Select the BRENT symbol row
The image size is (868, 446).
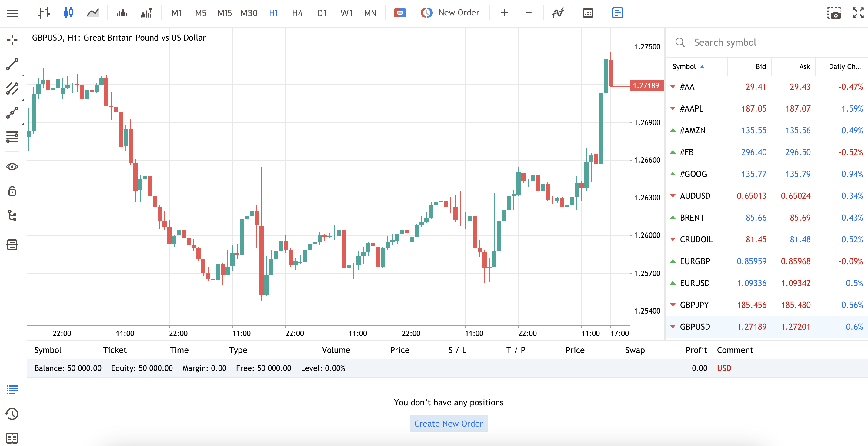coord(766,218)
